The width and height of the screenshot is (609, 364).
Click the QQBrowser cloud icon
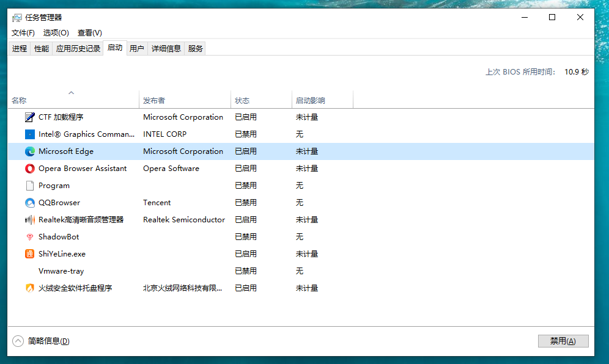pyautogui.click(x=29, y=203)
